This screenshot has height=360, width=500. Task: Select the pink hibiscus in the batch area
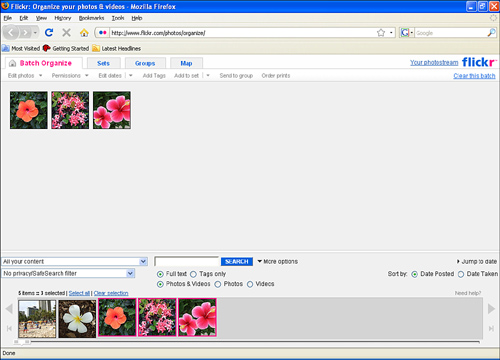[112, 110]
